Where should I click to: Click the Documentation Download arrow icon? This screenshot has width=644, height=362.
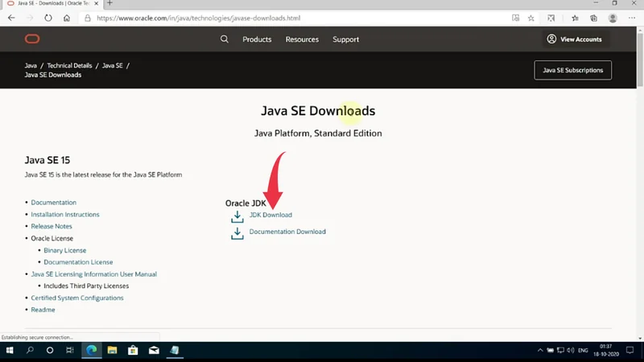point(237,232)
